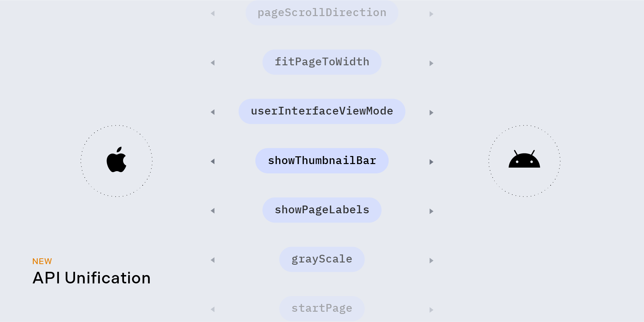Select the startPage pill
The image size is (644, 322).
pyautogui.click(x=322, y=308)
